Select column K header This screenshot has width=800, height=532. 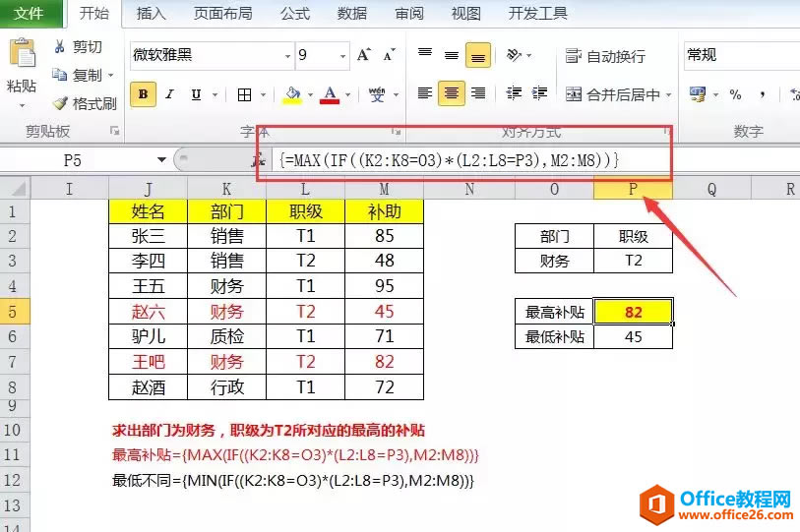pos(226,189)
